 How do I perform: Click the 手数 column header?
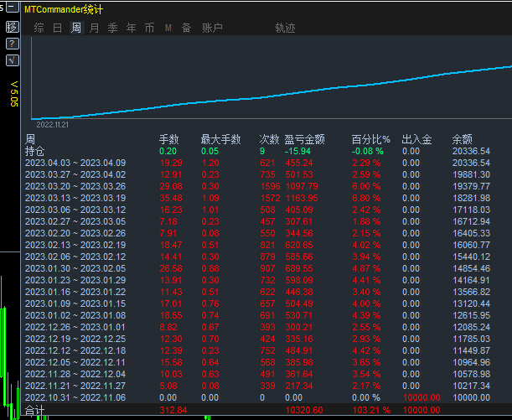[x=169, y=139]
